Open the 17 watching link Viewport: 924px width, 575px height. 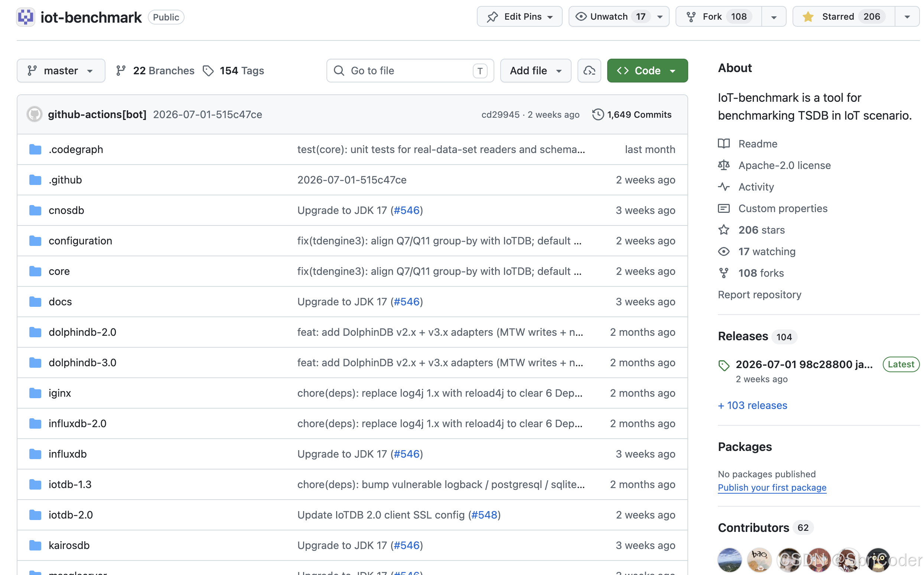(x=768, y=252)
